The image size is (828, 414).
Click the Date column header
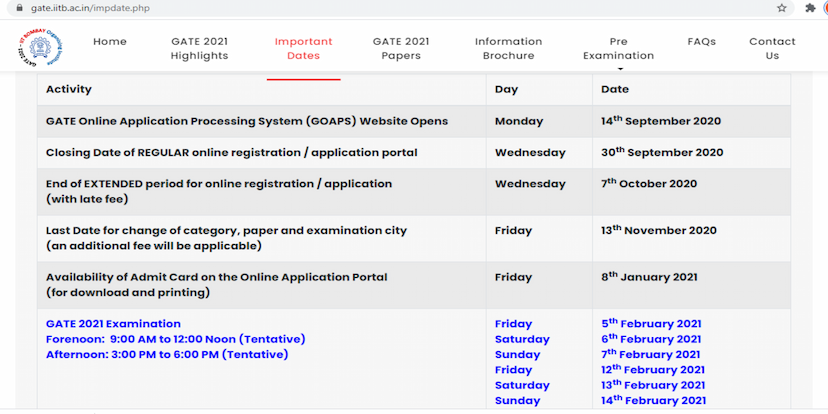[615, 89]
